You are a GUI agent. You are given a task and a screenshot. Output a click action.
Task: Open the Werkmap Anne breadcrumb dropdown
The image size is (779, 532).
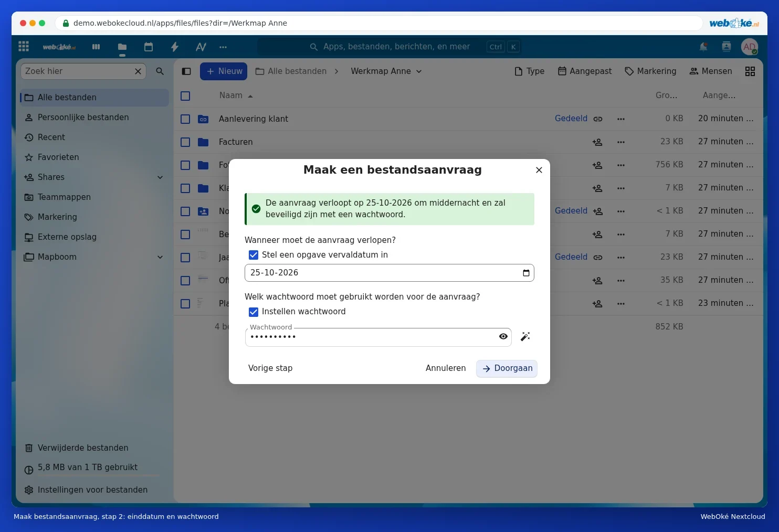coord(386,71)
